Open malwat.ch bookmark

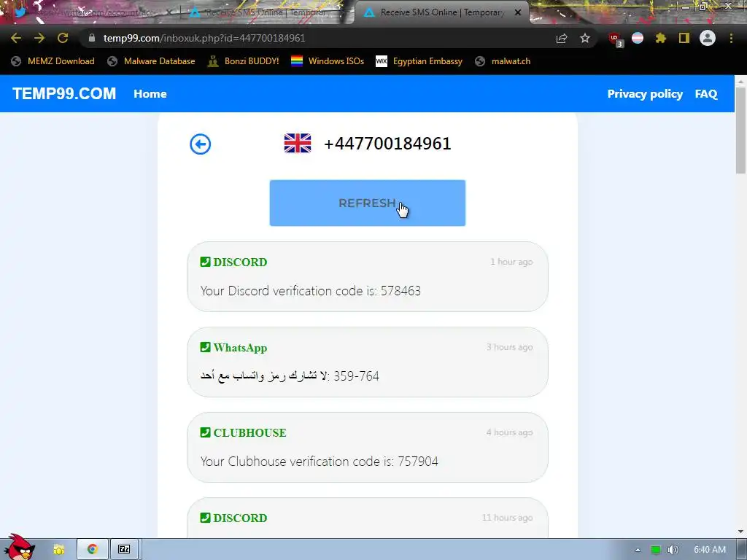pyautogui.click(x=503, y=61)
